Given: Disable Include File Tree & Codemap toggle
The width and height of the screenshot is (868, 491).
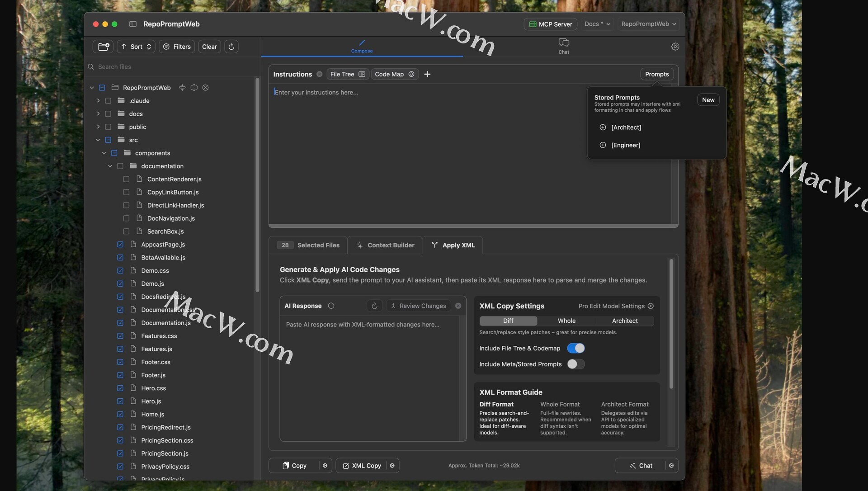Looking at the screenshot, I should 576,348.
